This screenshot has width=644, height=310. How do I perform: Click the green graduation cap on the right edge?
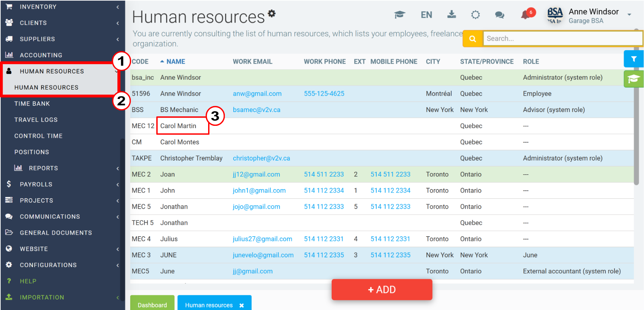634,79
